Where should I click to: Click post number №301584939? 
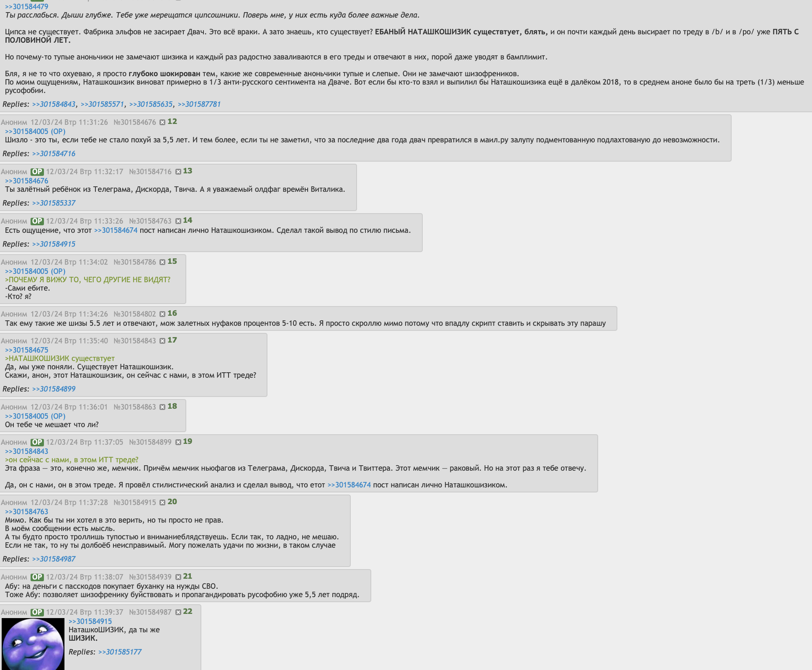click(x=150, y=577)
